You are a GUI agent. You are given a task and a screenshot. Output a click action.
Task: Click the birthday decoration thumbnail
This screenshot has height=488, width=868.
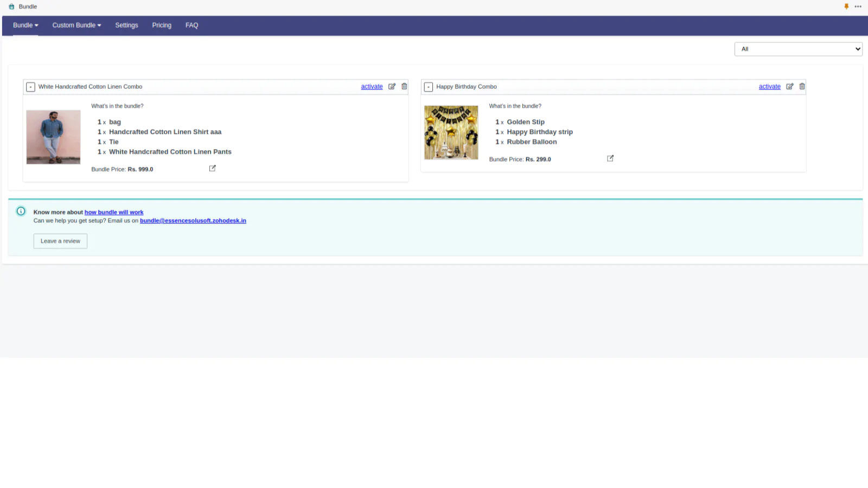click(x=451, y=132)
